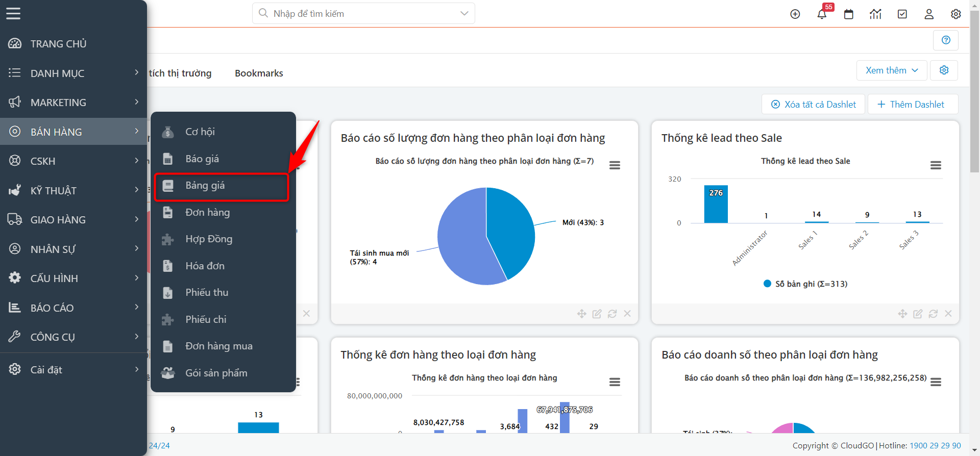Viewport: 980px width, 456px height.
Task: Close the lead theo Sale dashlet
Action: pyautogui.click(x=948, y=314)
